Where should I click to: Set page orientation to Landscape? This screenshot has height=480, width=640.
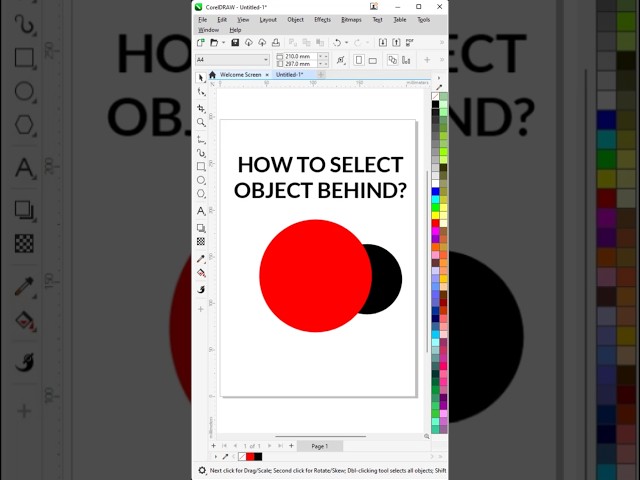pyautogui.click(x=372, y=60)
